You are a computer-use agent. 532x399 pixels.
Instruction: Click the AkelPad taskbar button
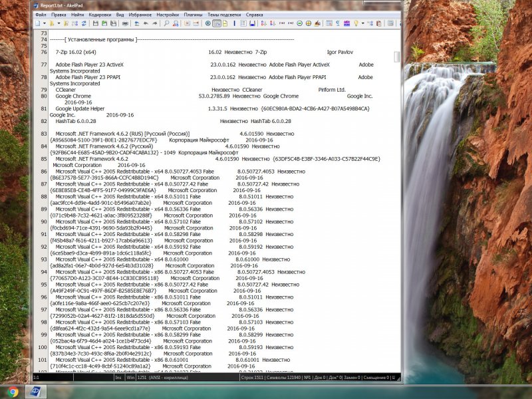tap(35, 392)
